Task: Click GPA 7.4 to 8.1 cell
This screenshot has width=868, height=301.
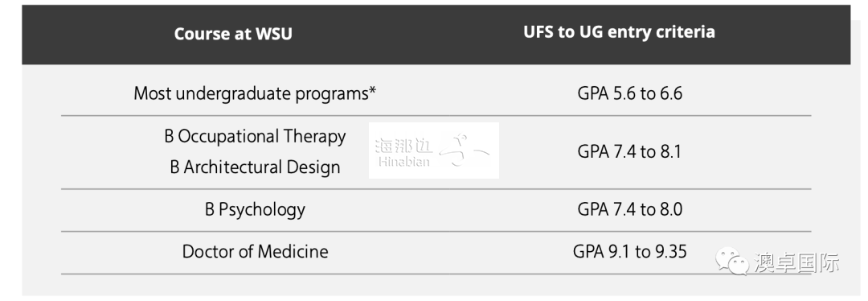Action: tap(629, 151)
